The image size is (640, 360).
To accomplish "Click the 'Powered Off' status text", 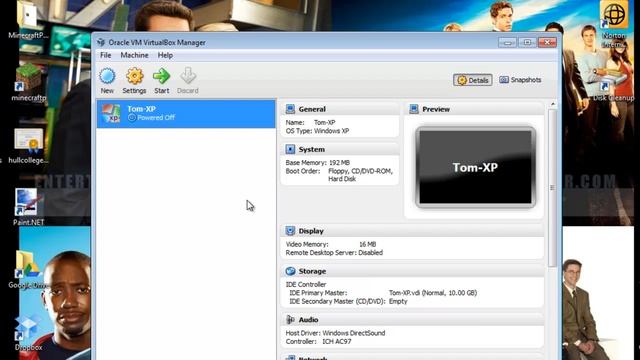I will click(x=156, y=118).
